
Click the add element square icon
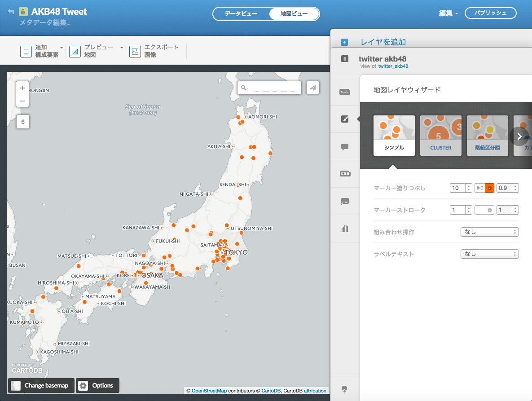pos(26,52)
